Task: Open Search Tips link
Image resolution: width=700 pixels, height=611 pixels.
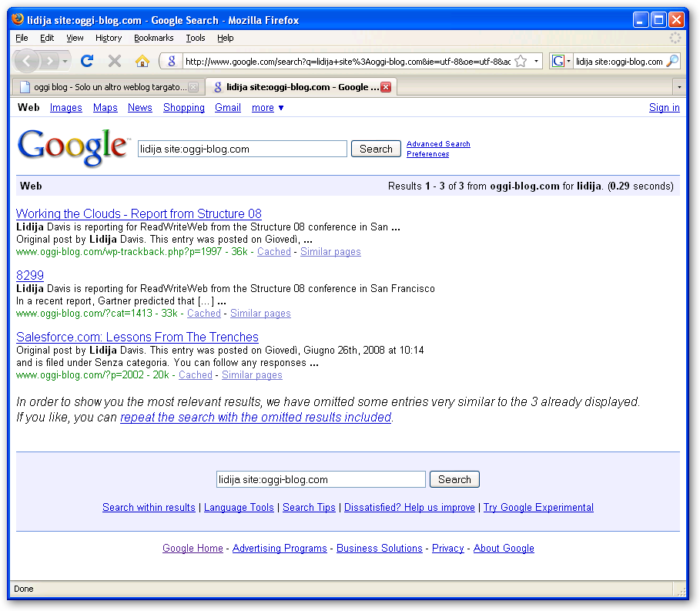Action: click(309, 508)
